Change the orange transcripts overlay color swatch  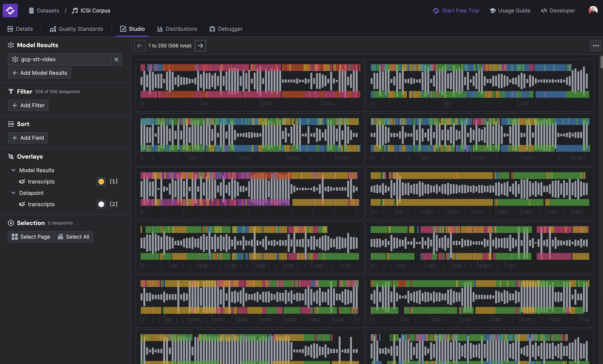(x=101, y=181)
